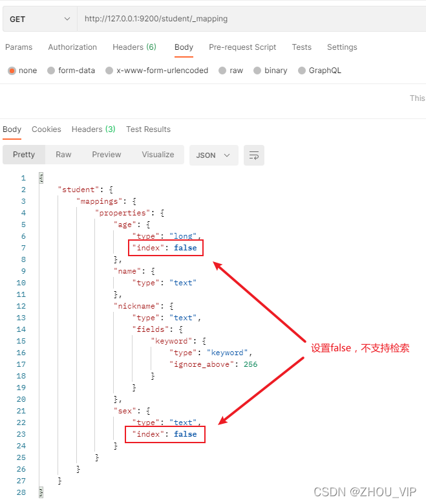This screenshot has width=426, height=504.
Task: Switch to the Params tab
Action: (19, 47)
